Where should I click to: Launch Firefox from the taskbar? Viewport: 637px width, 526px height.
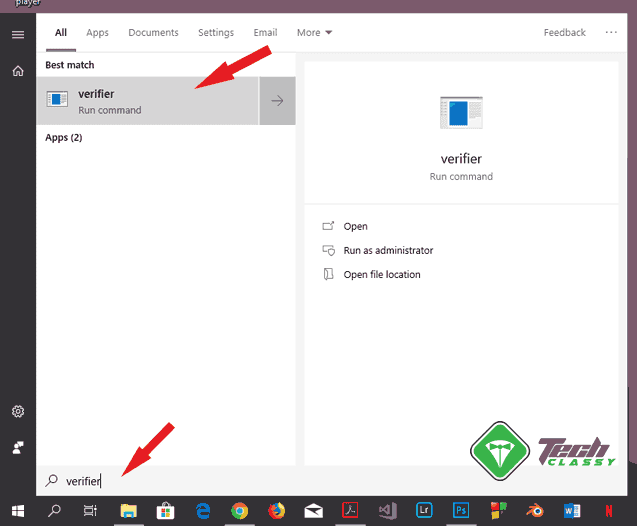pos(277,511)
